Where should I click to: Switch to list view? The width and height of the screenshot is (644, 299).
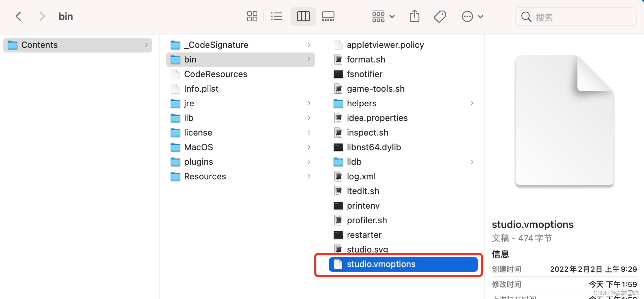click(277, 16)
